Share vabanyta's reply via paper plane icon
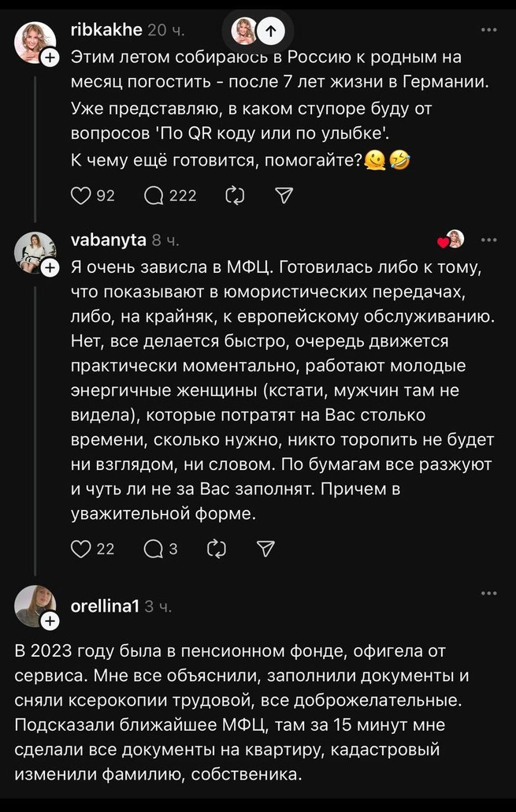The width and height of the screenshot is (516, 812). point(265,549)
